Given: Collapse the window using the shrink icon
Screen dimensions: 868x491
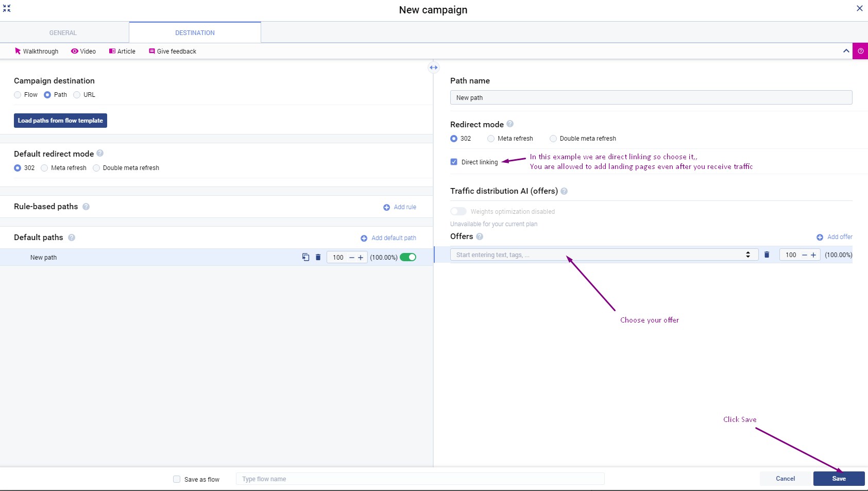Looking at the screenshot, I should 7,8.
